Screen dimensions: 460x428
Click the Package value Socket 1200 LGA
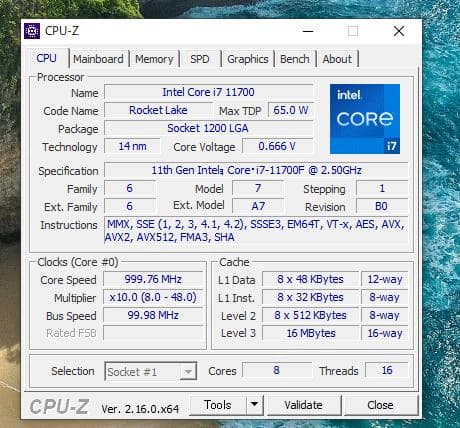click(x=208, y=128)
